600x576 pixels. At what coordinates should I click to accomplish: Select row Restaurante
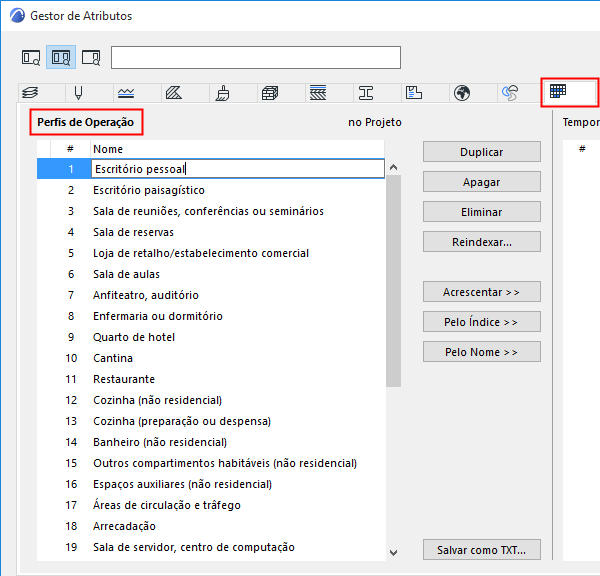pos(211,379)
